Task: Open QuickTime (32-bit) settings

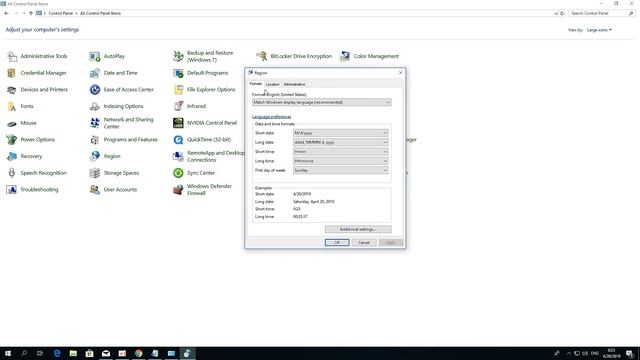Action: click(x=202, y=140)
